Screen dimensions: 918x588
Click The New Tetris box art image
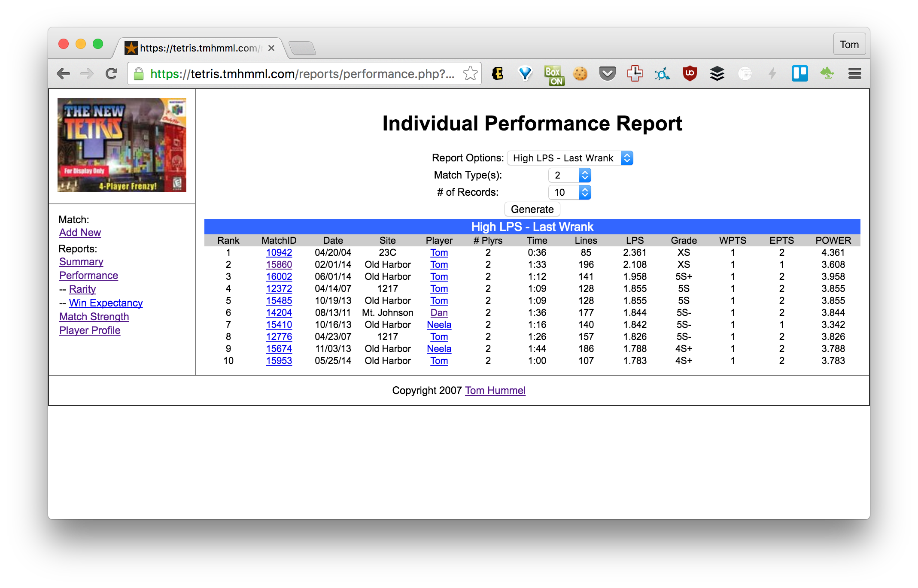[x=122, y=145]
